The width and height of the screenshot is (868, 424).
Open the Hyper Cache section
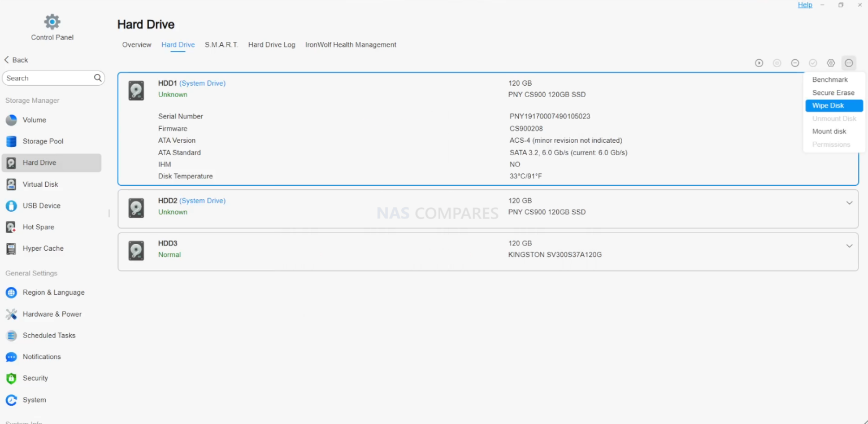click(x=12, y=248)
